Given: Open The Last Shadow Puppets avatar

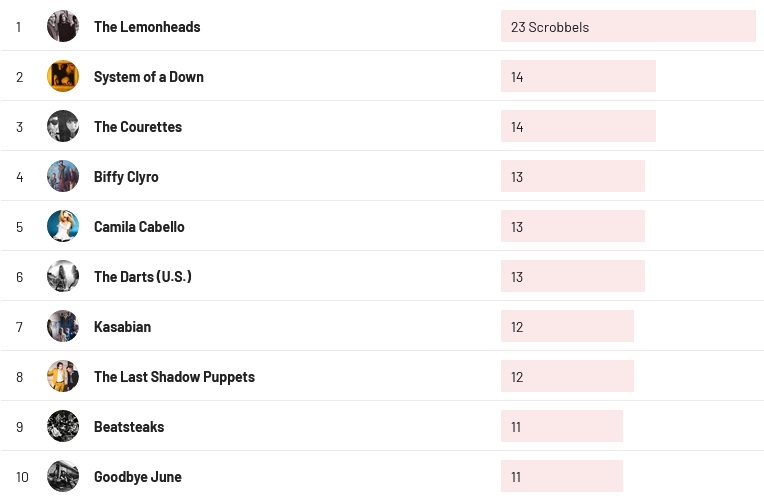Looking at the screenshot, I should tap(63, 376).
